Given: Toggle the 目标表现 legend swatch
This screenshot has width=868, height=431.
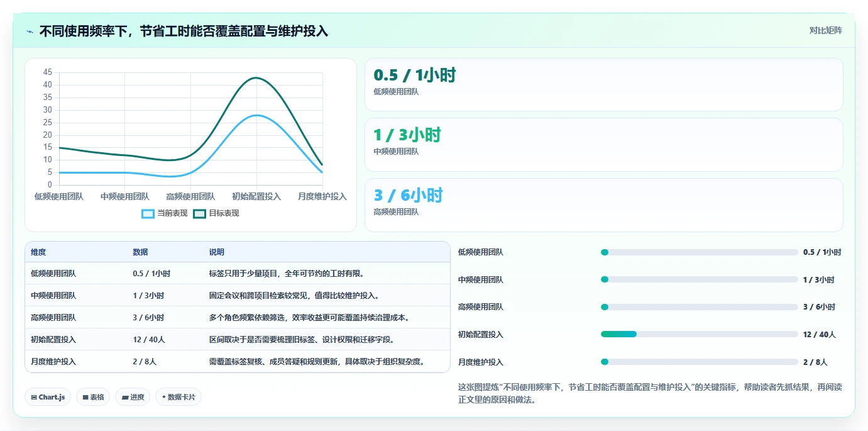Looking at the screenshot, I should 199,213.
